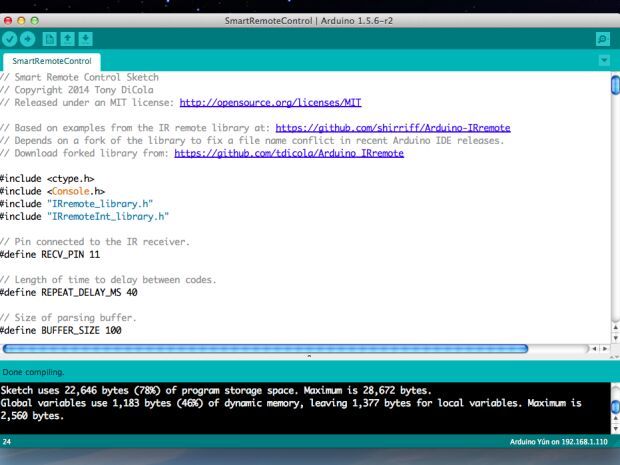Click the line number 24 in status bar
This screenshot has height=465, width=620.
pyautogui.click(x=7, y=442)
